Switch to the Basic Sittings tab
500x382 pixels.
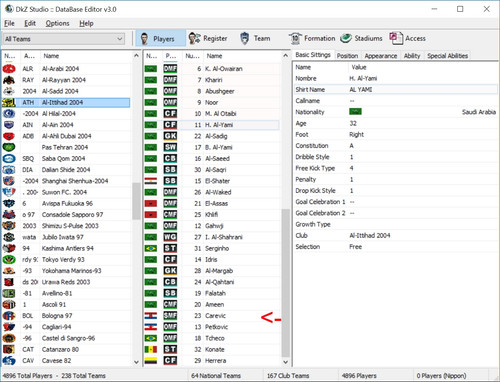click(313, 55)
